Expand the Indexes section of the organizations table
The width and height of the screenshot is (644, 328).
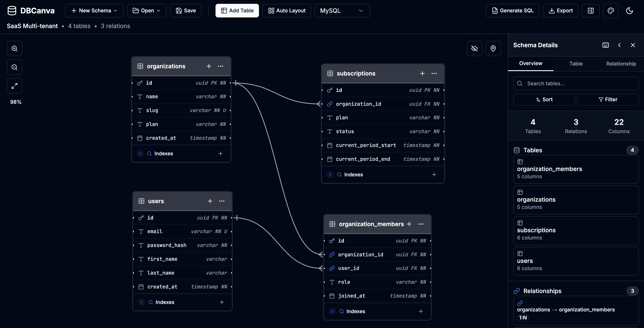coord(140,154)
